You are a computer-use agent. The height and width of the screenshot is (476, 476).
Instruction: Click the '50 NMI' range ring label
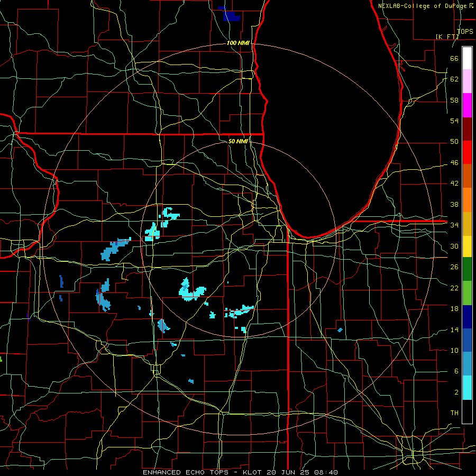pyautogui.click(x=238, y=141)
